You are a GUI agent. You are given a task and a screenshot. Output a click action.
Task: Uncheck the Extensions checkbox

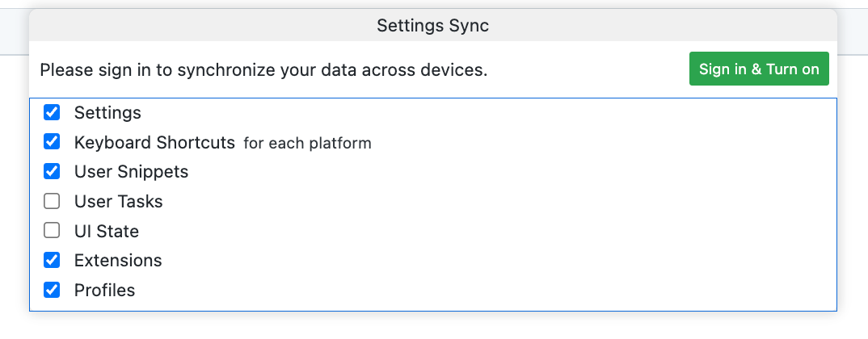pos(52,260)
